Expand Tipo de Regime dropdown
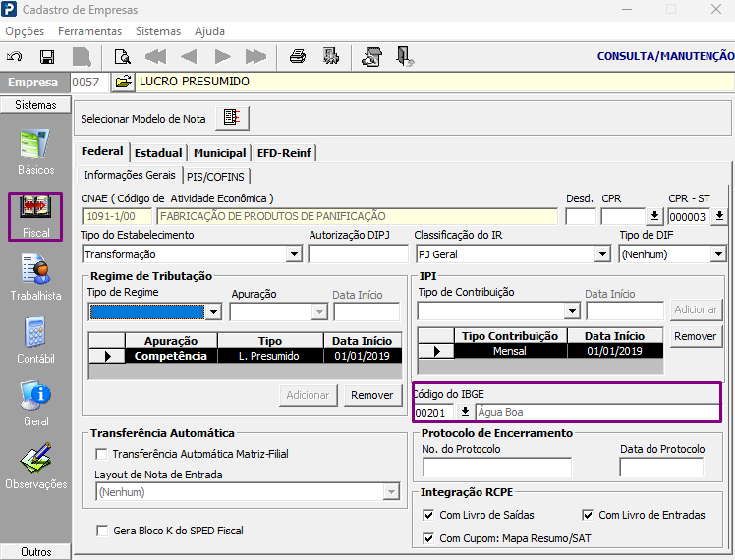The width and height of the screenshot is (735, 560). tap(214, 311)
